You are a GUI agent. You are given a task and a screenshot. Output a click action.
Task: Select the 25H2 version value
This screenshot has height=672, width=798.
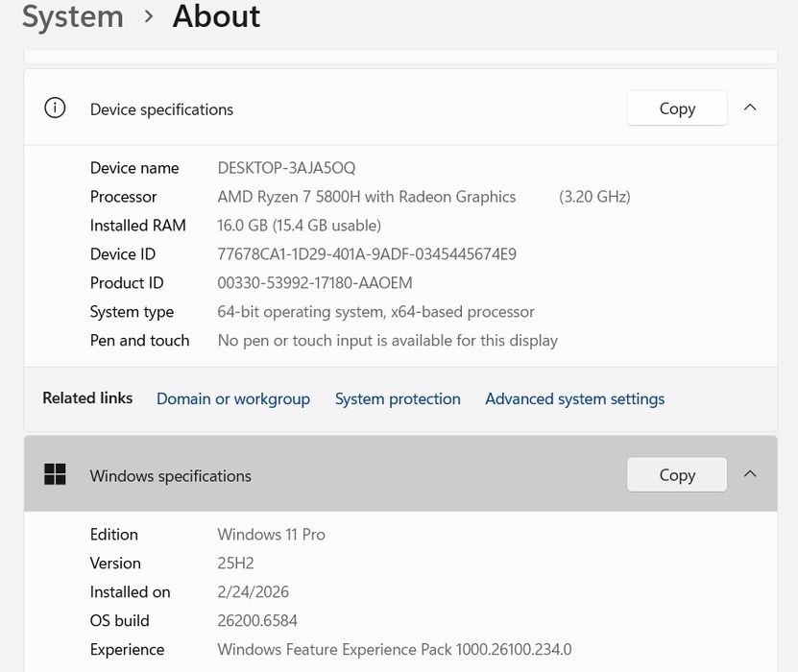235,564
